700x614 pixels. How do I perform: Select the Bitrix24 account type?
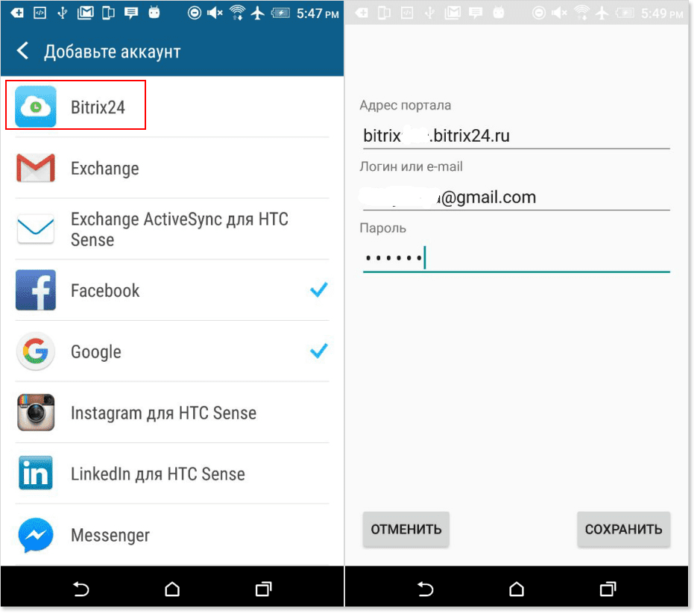click(x=172, y=107)
